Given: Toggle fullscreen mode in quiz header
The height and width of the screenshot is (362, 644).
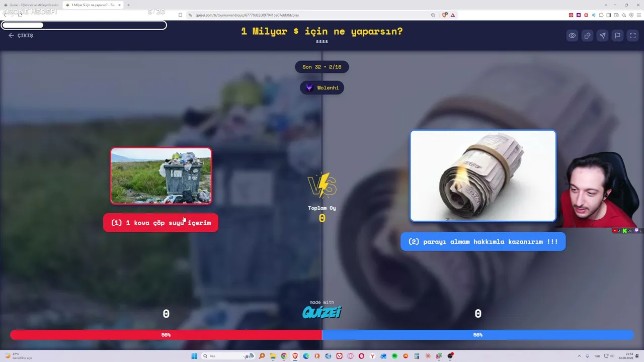Looking at the screenshot, I should 633,36.
